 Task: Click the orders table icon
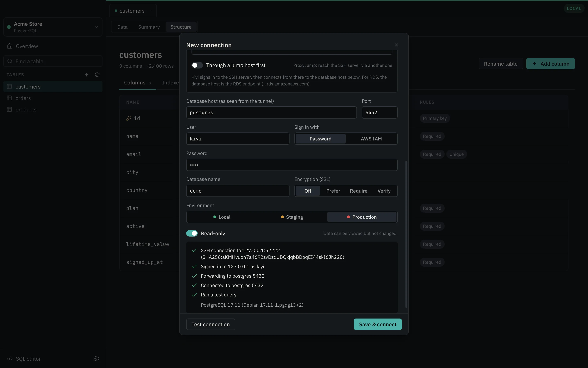tap(9, 98)
